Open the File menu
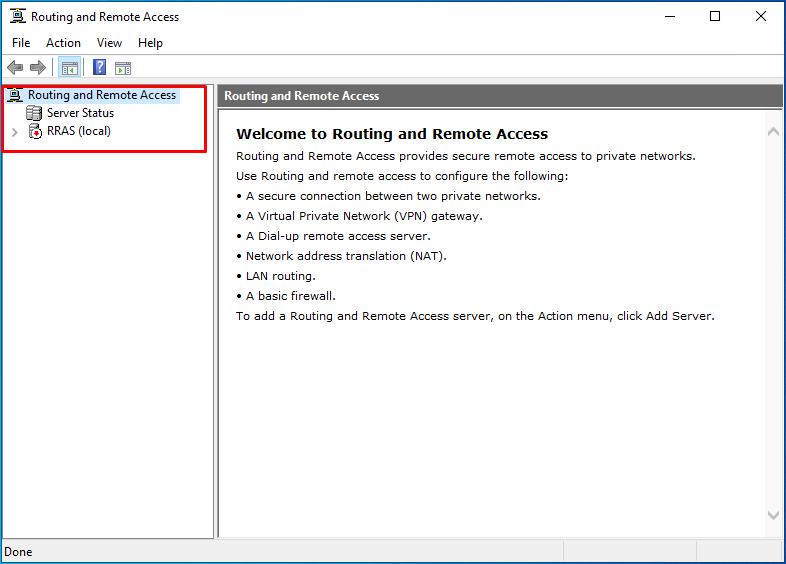The image size is (786, 564). tap(21, 43)
